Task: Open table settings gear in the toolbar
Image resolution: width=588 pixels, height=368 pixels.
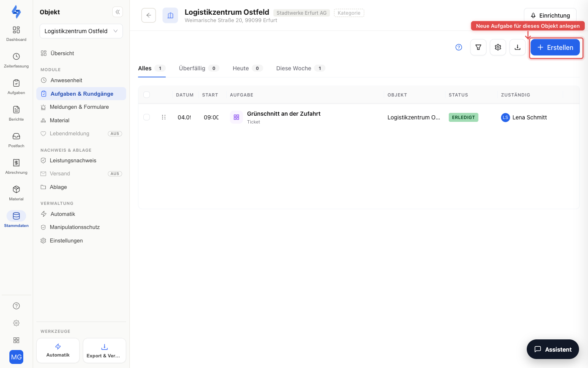Action: (498, 47)
